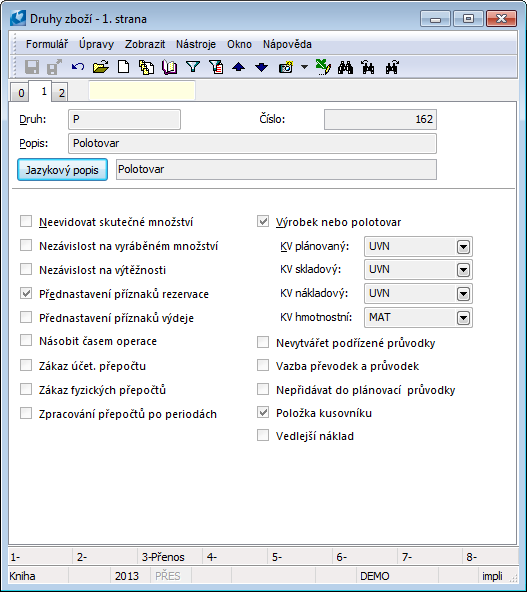
Task: Uncheck Přednastavení příznaků rezervace
Action: pyautogui.click(x=26, y=293)
